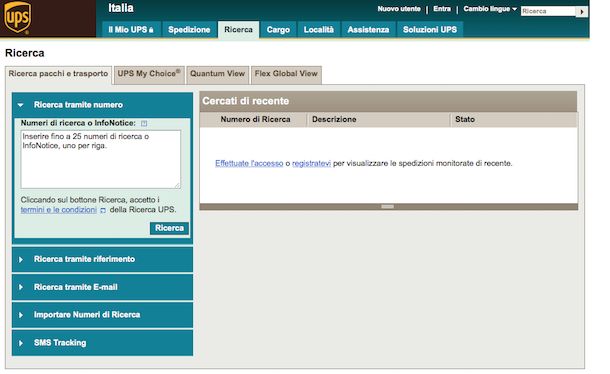Switch to UPS My Choice tab
The width and height of the screenshot is (610, 374).
coord(149,74)
